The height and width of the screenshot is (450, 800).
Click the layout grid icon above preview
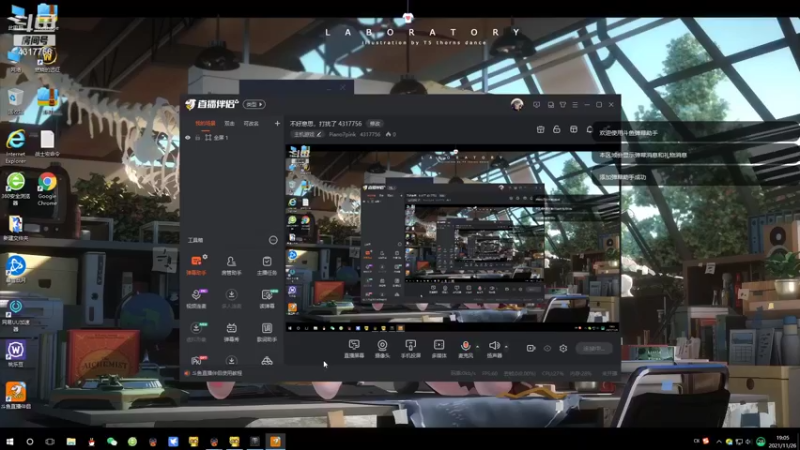[573, 130]
